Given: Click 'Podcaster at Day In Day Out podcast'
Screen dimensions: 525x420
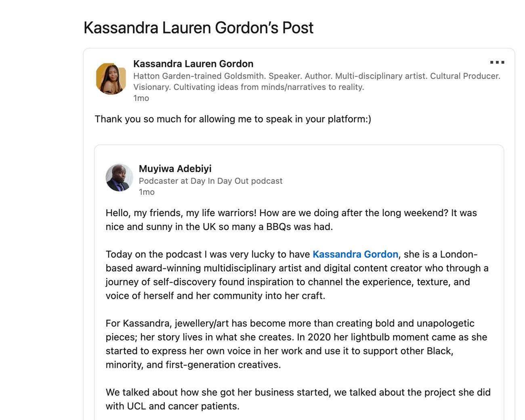Looking at the screenshot, I should tap(210, 181).
